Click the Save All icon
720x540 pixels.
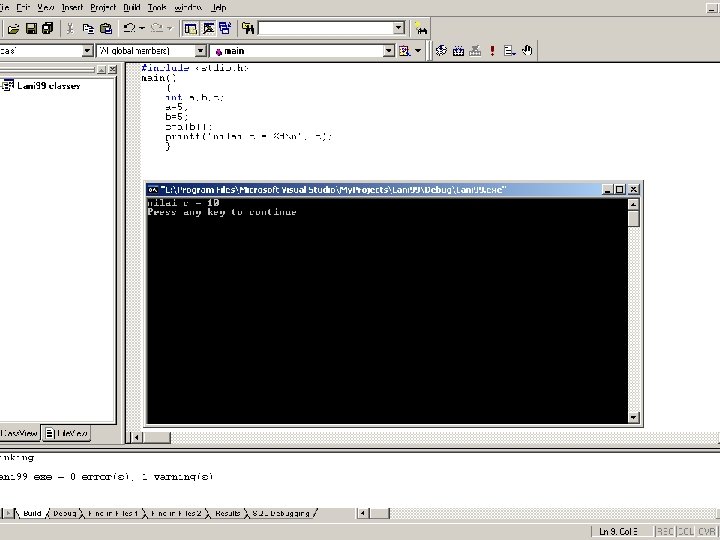pos(48,28)
